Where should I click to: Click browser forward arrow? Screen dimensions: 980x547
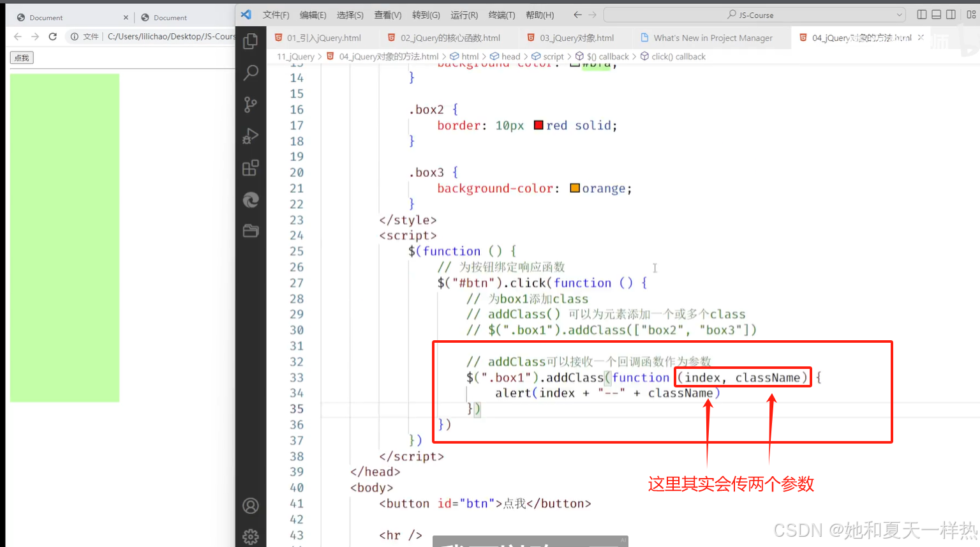point(35,36)
